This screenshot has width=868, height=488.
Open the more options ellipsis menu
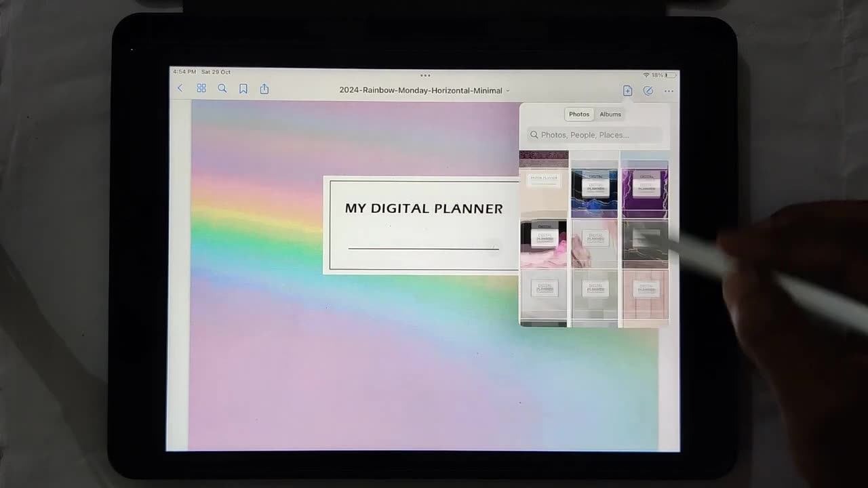669,91
